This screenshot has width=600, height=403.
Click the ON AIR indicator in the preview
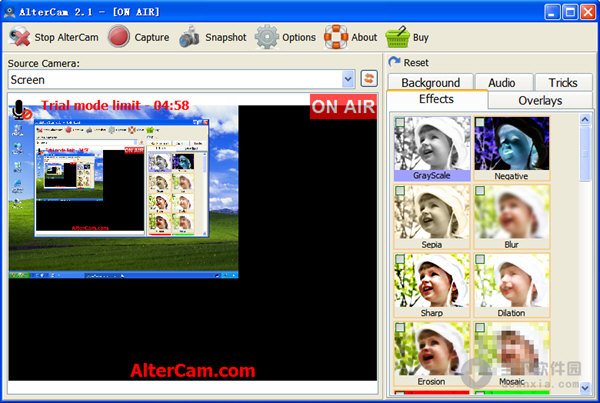(x=343, y=106)
